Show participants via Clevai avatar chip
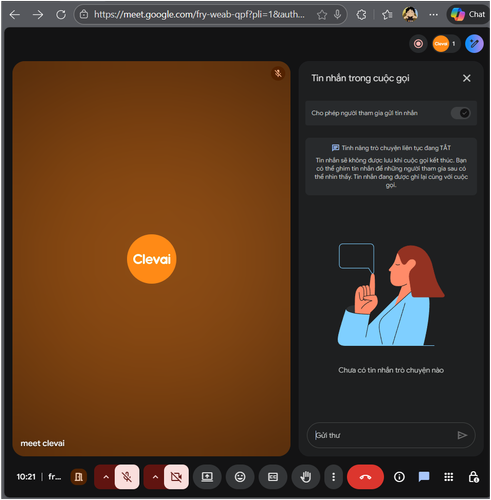The width and height of the screenshot is (491, 500). [x=446, y=44]
